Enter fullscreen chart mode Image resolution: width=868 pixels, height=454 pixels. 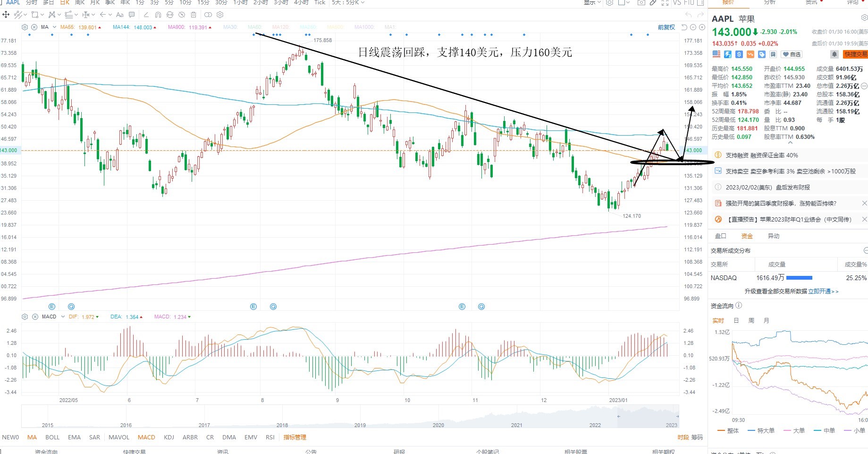click(665, 2)
